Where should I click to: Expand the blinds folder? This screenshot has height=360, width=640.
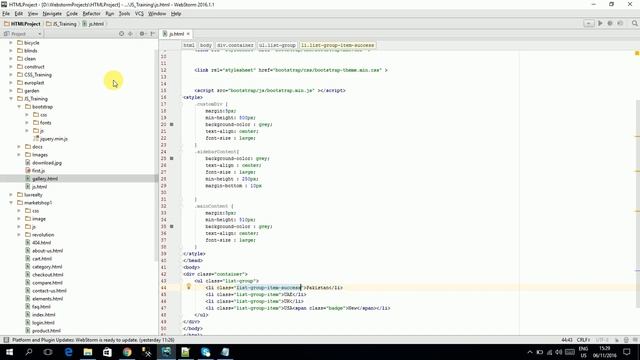11,51
